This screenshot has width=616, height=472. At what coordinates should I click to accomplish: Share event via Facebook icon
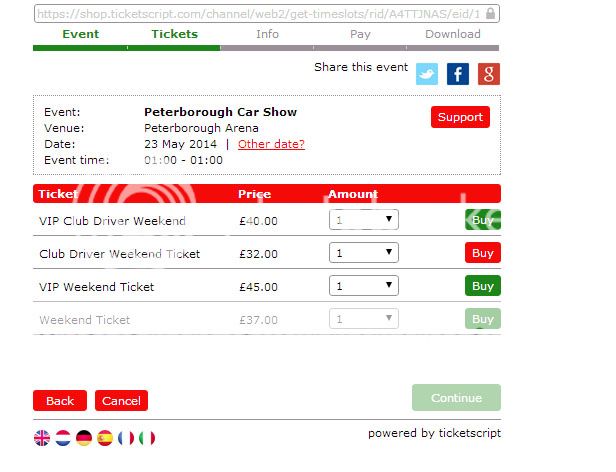point(458,74)
